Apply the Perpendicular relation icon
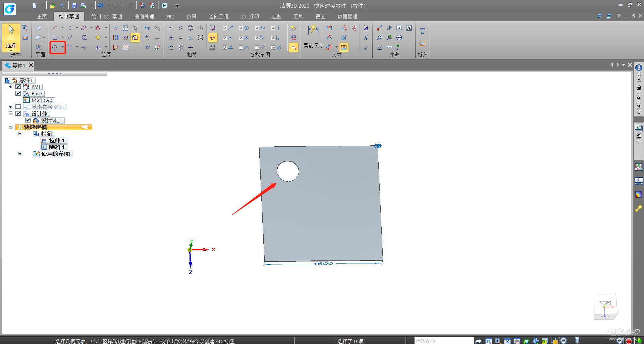Image resolution: width=644 pixels, height=344 pixels. [191, 38]
